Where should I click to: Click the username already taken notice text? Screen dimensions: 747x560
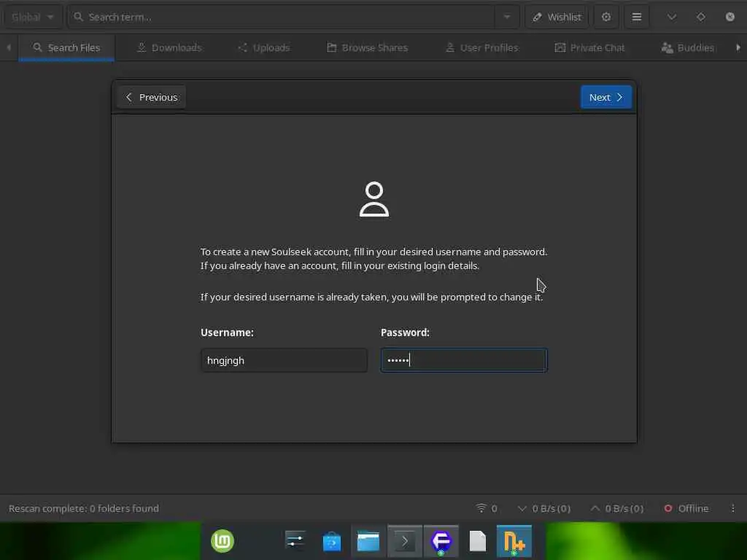[371, 297]
